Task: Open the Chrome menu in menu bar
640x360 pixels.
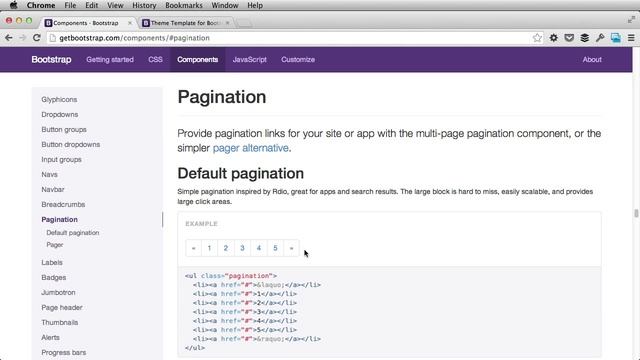Action: point(41,5)
